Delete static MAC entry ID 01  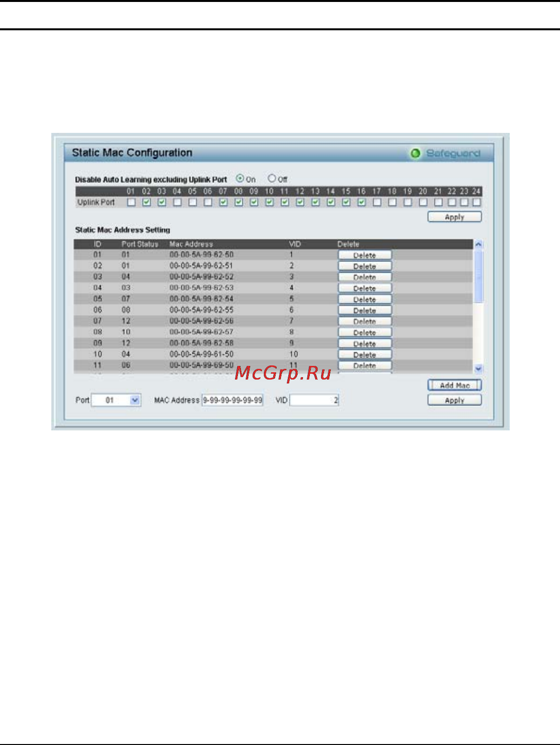coord(365,255)
